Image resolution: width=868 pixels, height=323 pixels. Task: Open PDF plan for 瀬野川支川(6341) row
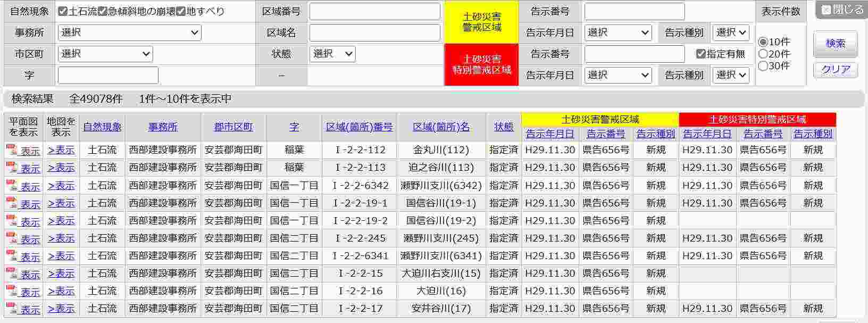point(23,256)
